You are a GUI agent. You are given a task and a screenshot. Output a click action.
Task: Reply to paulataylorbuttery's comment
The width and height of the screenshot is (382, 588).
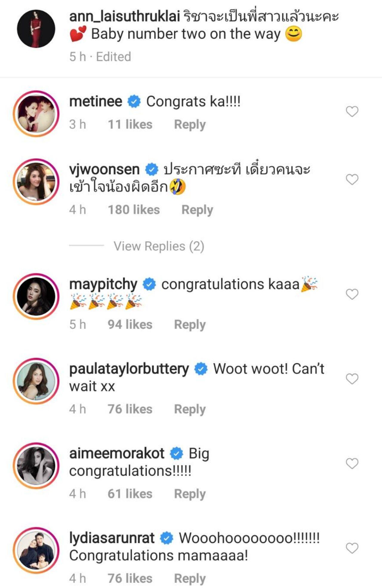pos(190,409)
